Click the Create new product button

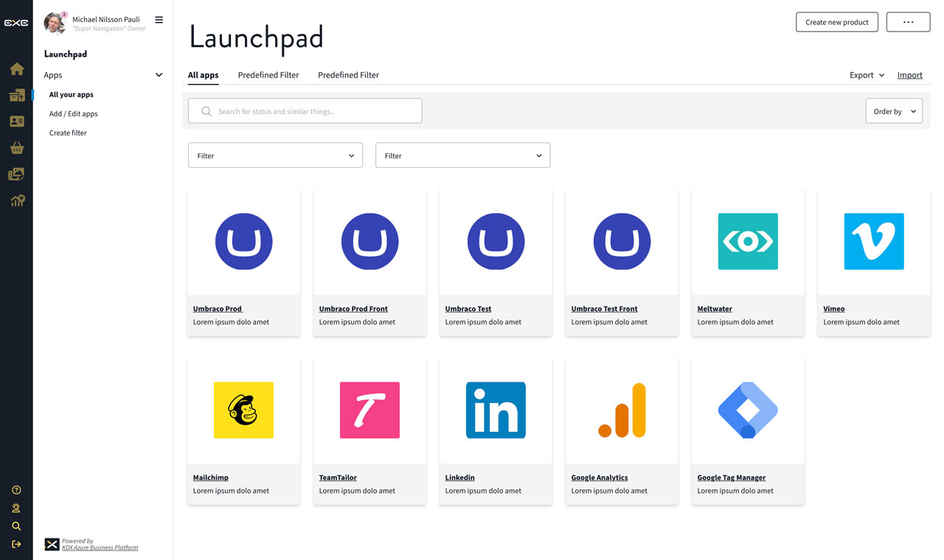coord(837,22)
